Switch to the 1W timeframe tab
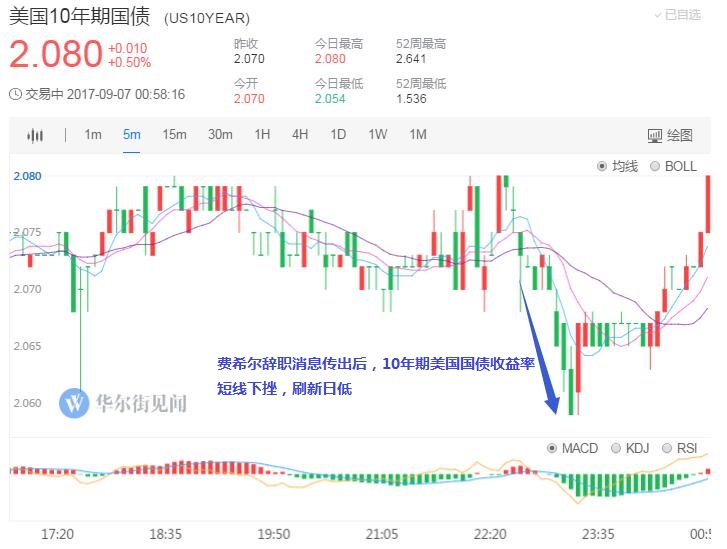This screenshot has height=549, width=727. [377, 134]
